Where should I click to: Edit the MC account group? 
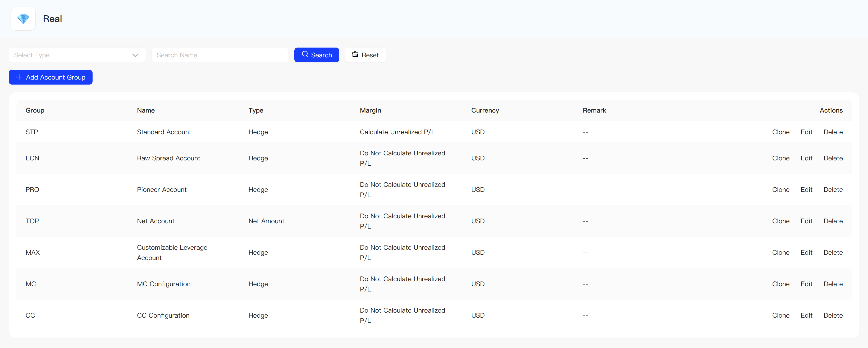806,284
